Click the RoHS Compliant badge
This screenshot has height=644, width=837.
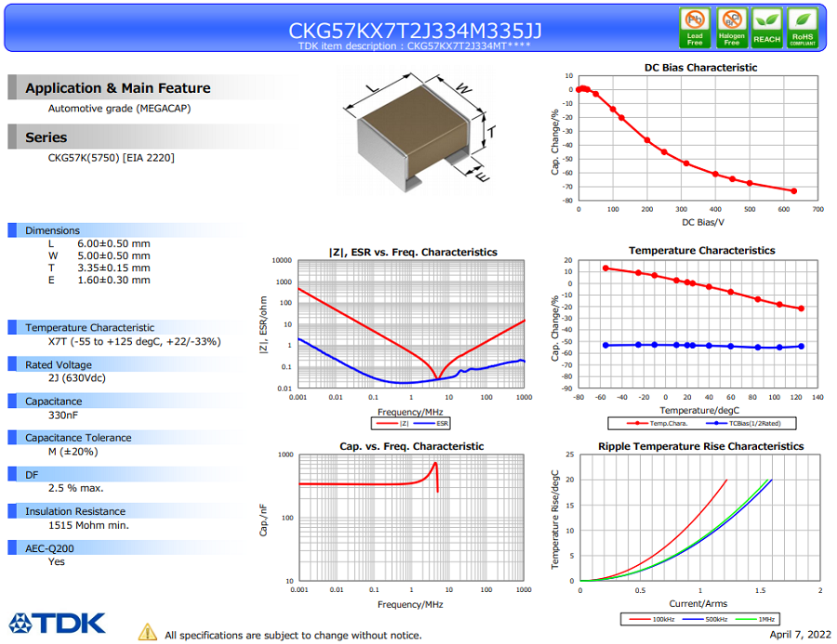(x=803, y=28)
